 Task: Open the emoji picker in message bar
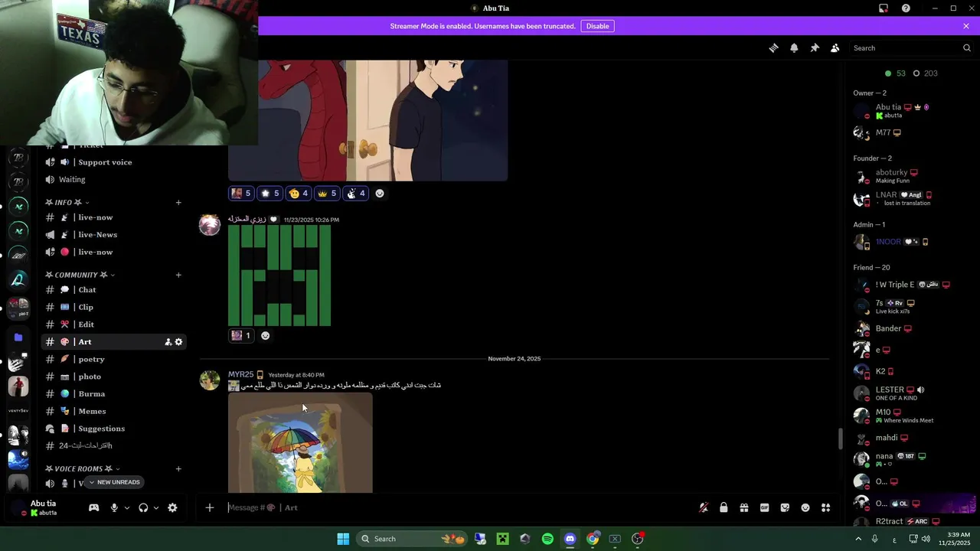point(805,507)
